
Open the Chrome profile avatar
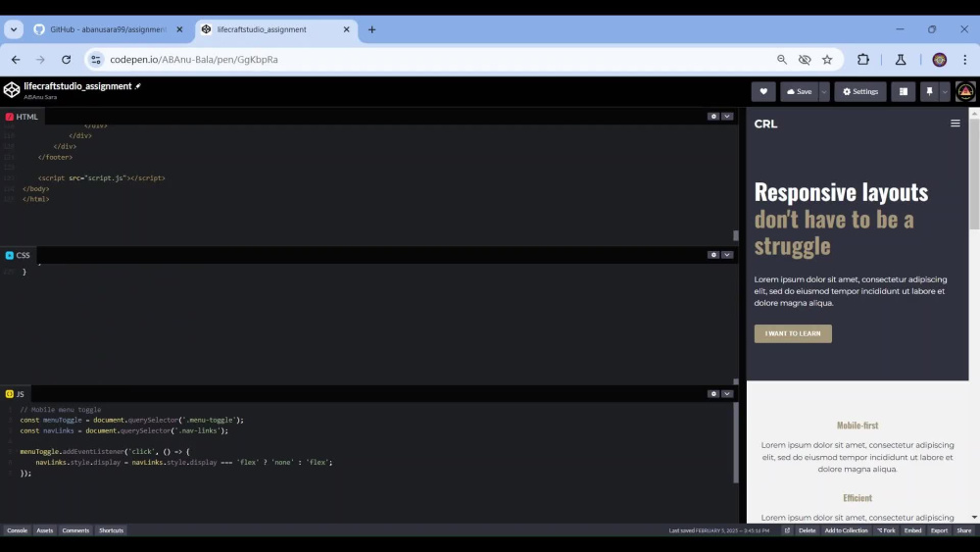click(940, 60)
